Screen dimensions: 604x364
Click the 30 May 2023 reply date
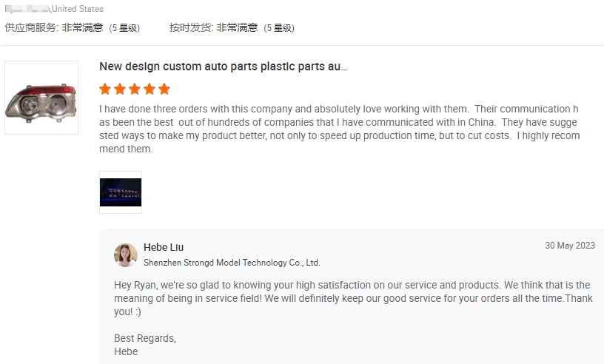(x=569, y=246)
